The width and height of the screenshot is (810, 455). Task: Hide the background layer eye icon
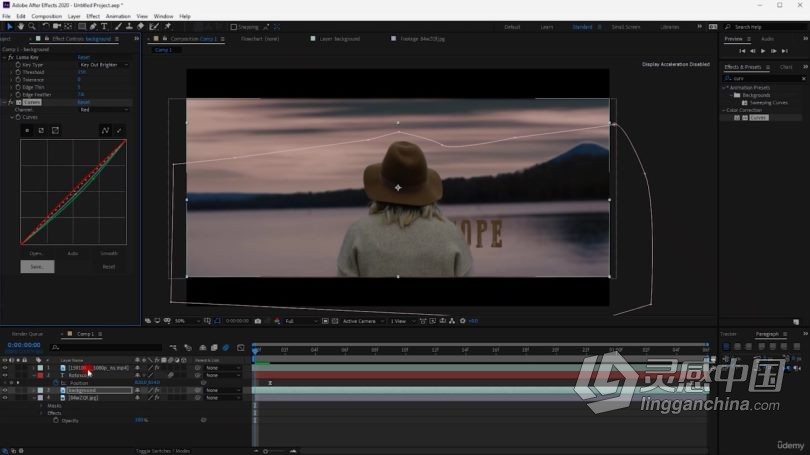5,390
